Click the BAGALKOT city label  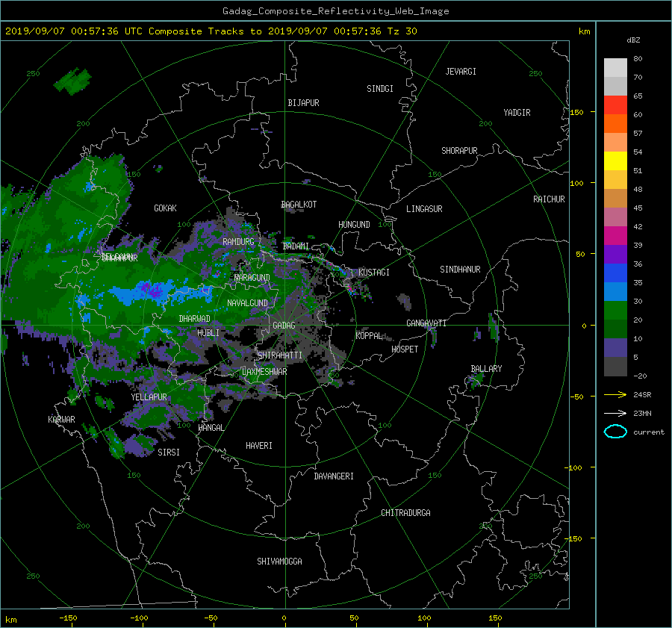(299, 205)
